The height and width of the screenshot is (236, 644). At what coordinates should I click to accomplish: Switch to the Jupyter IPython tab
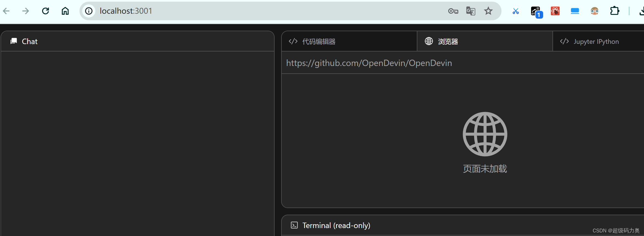tap(599, 41)
